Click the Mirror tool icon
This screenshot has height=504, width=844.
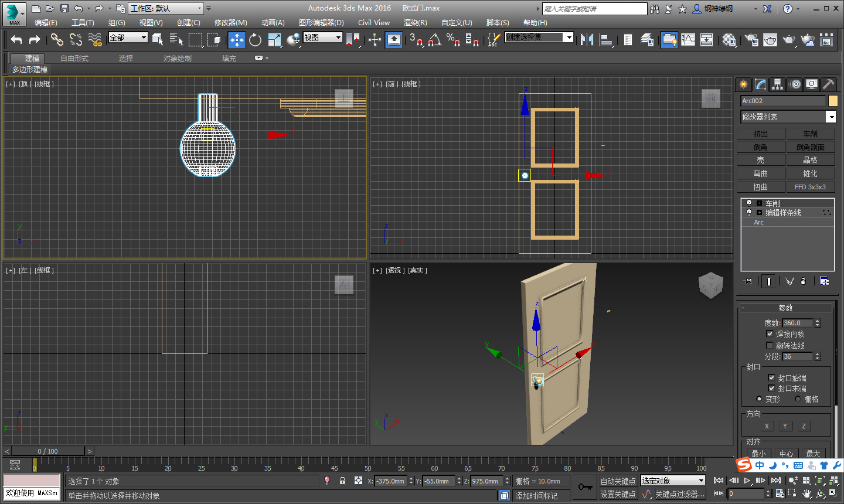(587, 39)
